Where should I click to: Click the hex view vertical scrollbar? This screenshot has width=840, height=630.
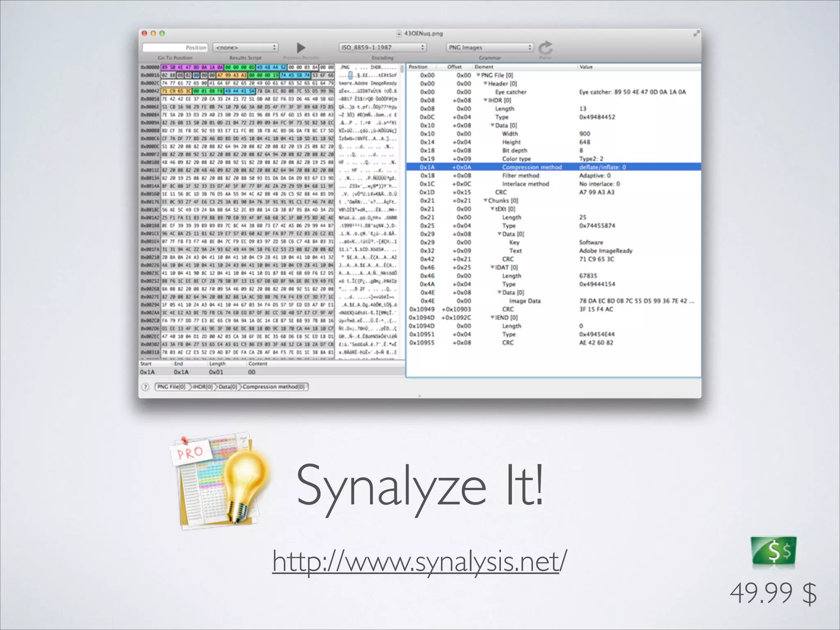(x=402, y=212)
